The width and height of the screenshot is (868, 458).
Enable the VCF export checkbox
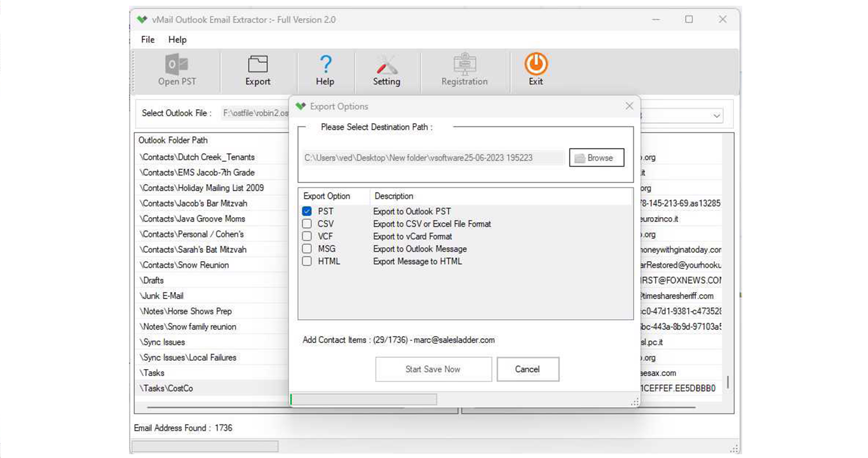(307, 236)
